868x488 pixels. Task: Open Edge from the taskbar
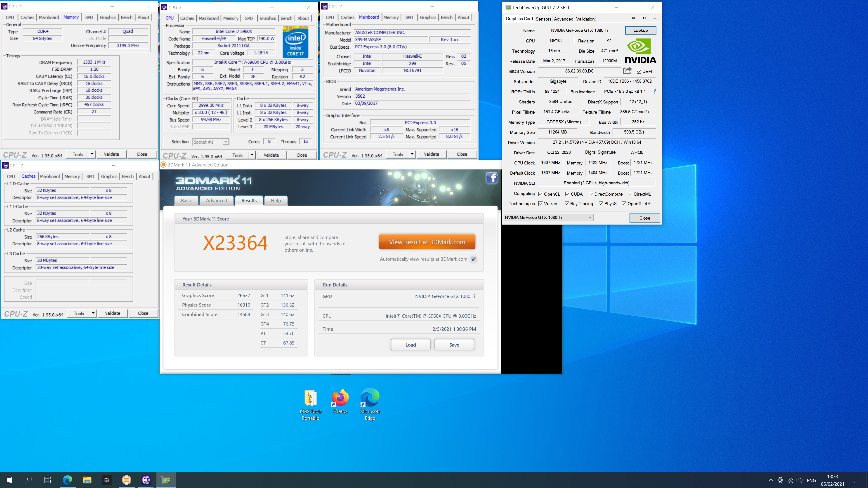(x=67, y=480)
